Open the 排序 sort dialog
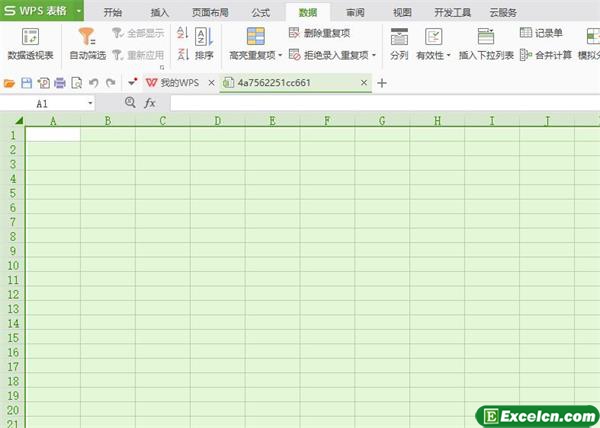The image size is (600, 428). (x=204, y=44)
